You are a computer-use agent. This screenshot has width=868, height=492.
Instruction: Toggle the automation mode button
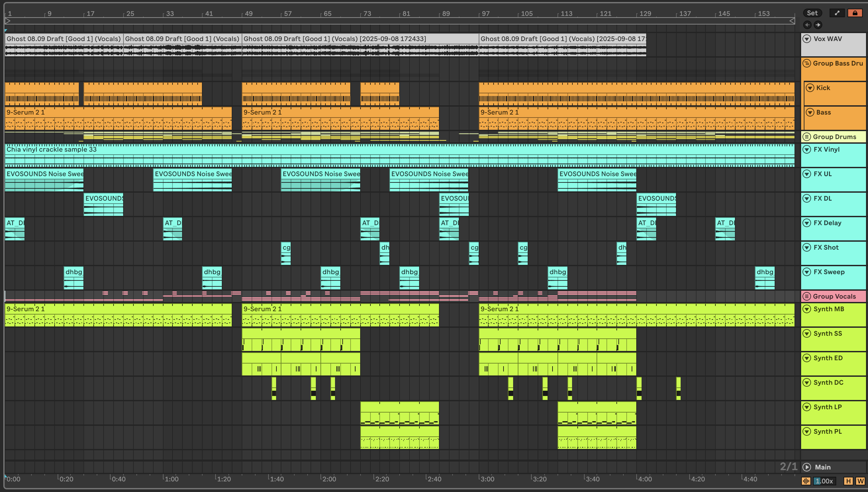(837, 13)
